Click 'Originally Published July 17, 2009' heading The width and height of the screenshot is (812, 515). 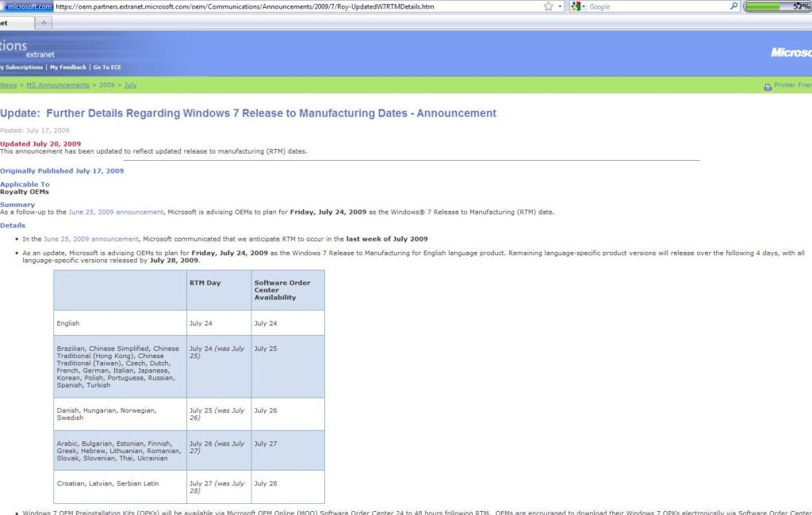pos(62,171)
